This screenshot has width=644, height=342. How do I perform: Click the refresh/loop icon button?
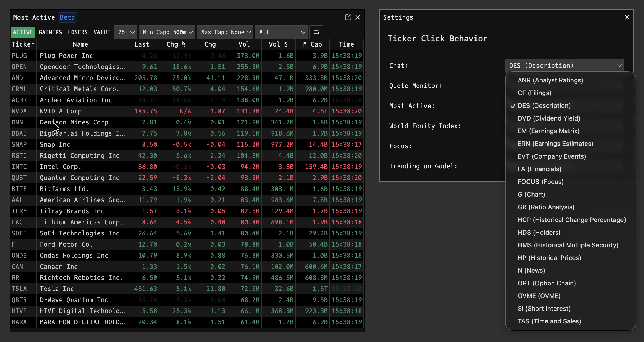(316, 32)
